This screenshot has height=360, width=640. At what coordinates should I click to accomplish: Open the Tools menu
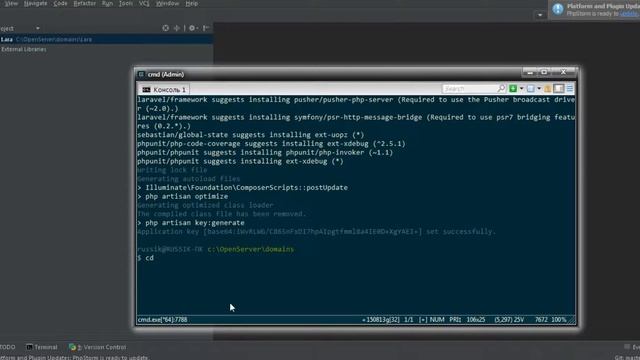pos(126,4)
